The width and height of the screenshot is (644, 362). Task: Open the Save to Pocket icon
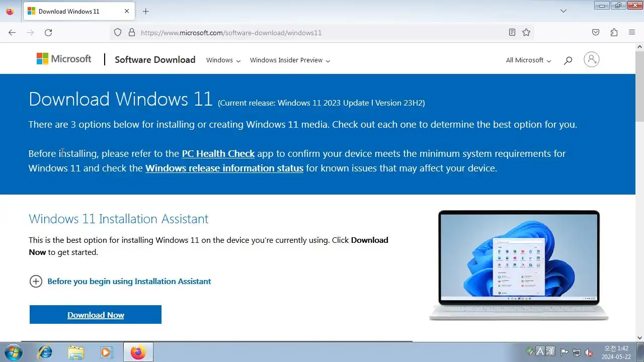tap(596, 32)
